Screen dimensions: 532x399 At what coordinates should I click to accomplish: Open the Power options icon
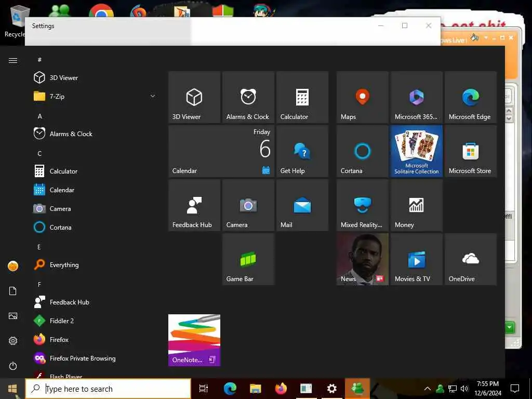click(x=13, y=366)
